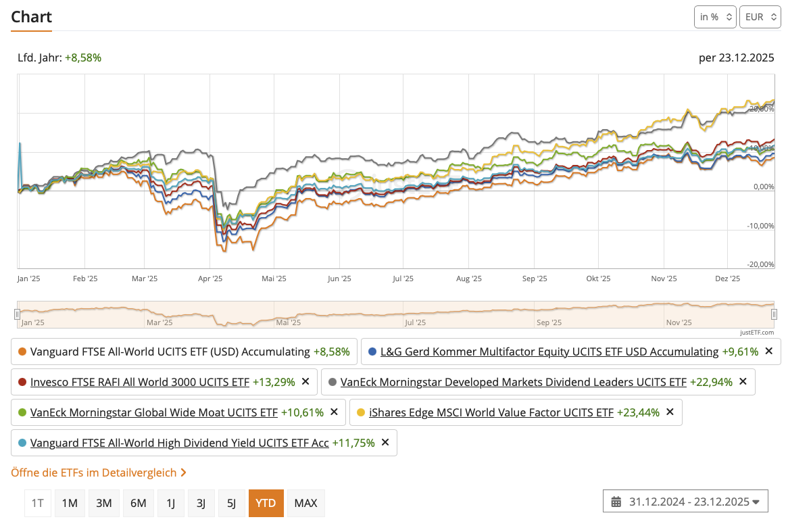Click the +11,75% High Dividend Yield value

[x=353, y=443]
